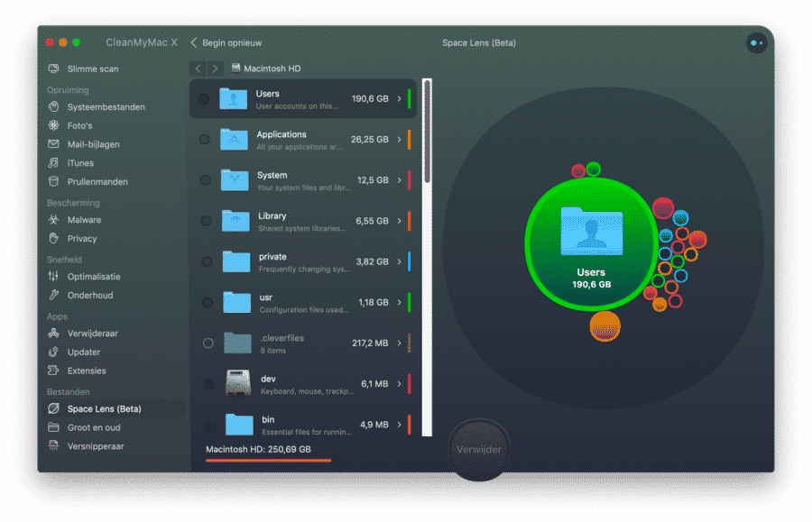Select the dev item checkbox
Viewport: 812px width, 522px height.
pos(208,384)
